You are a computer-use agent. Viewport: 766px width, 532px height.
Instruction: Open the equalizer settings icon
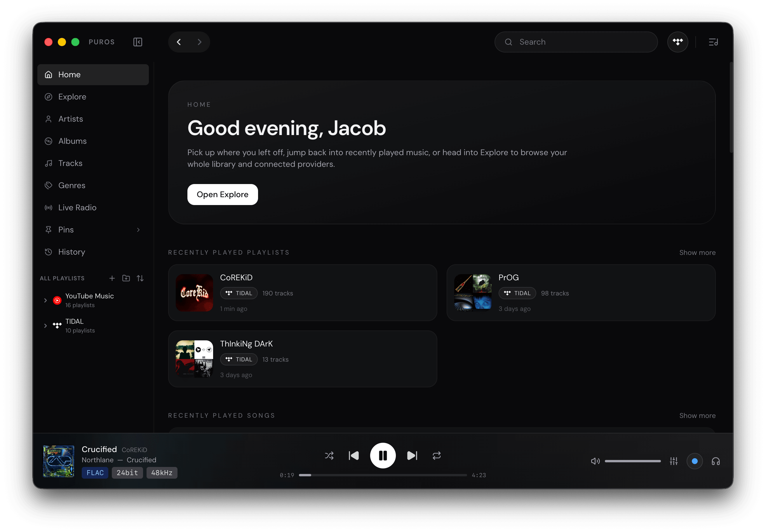pos(673,461)
